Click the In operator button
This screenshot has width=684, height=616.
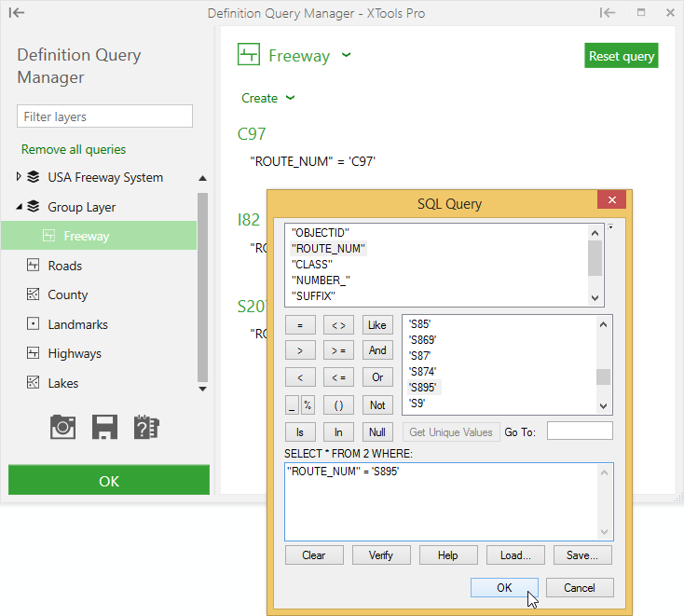click(338, 431)
